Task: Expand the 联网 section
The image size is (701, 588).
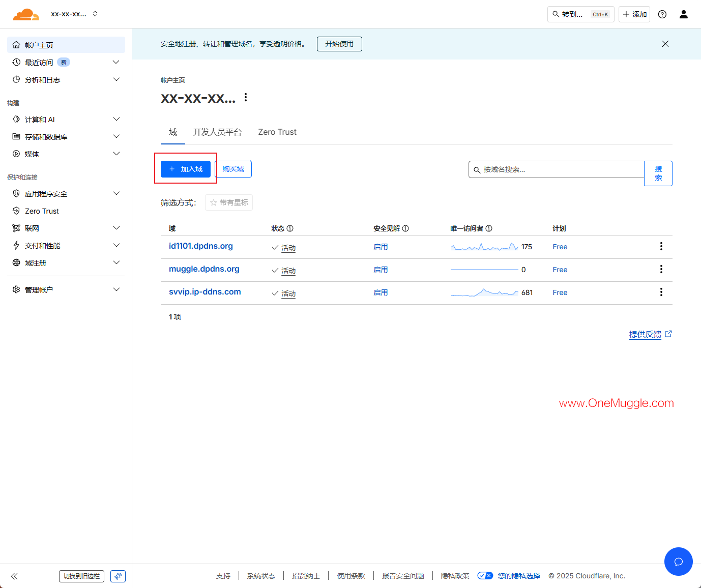Action: pos(116,228)
